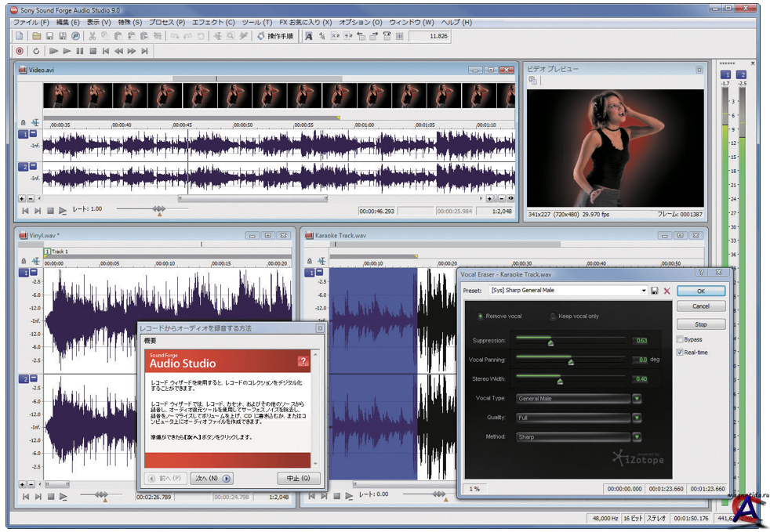Click the New file icon in toolbar
Viewport: 770px width, 532px height.
(20, 36)
